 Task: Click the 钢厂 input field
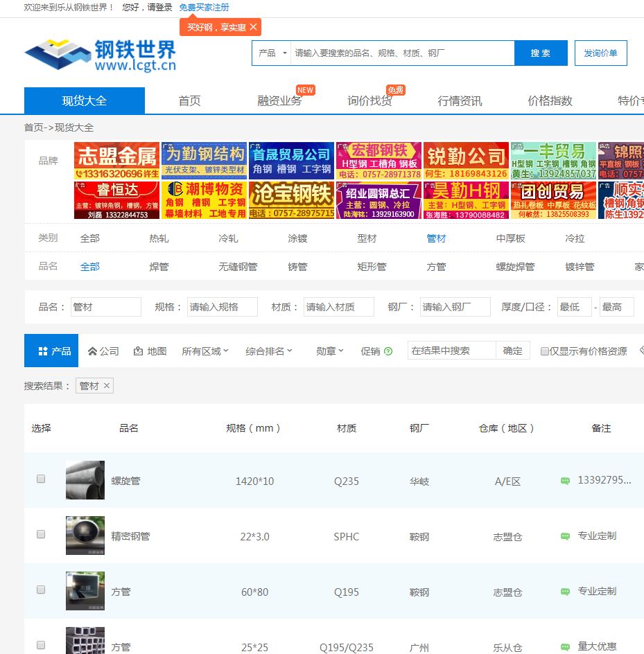455,307
